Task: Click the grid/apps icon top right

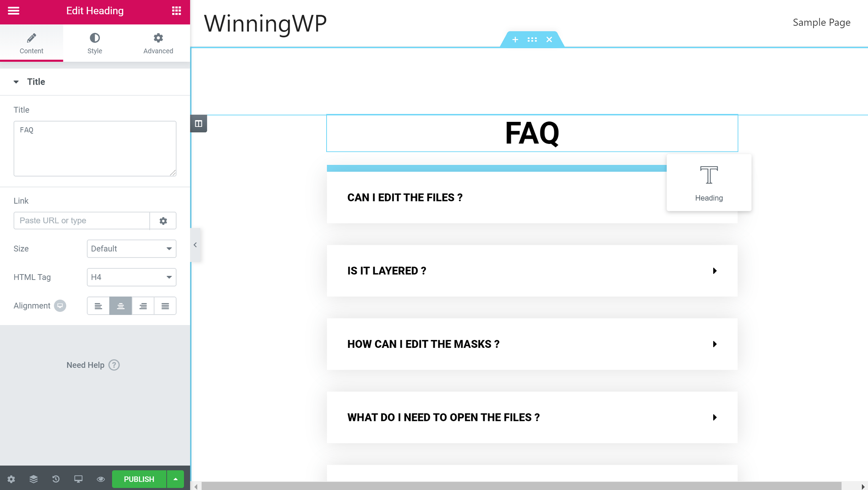Action: [x=176, y=10]
